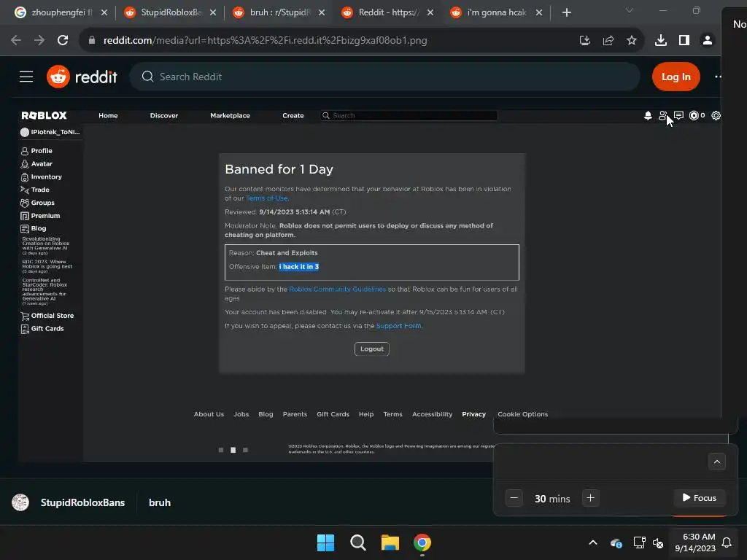Click the Log In button
Viewport: 747px width, 560px height.
point(676,77)
